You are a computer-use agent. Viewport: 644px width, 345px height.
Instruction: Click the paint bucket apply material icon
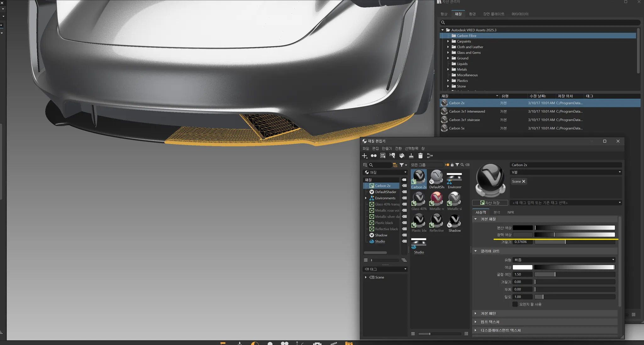(x=402, y=156)
